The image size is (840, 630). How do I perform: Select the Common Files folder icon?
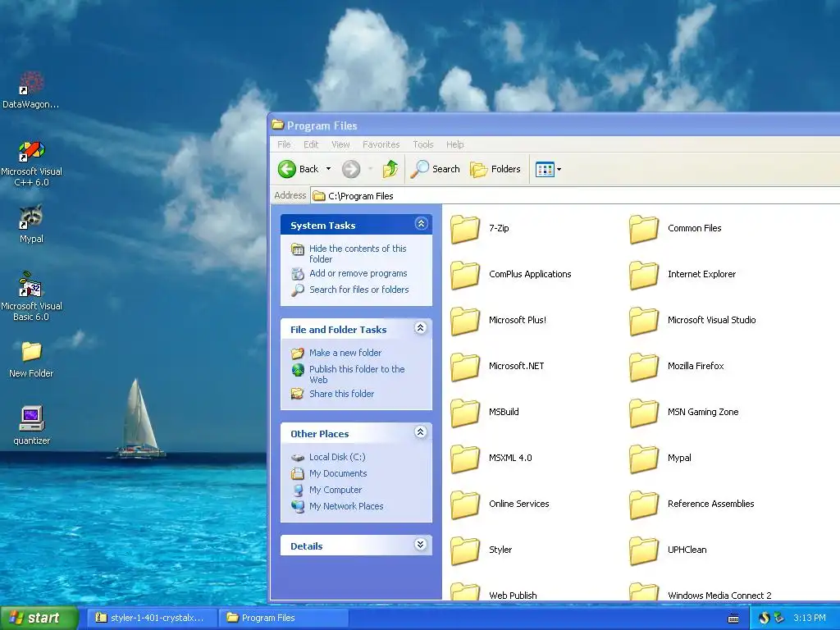[x=644, y=230]
